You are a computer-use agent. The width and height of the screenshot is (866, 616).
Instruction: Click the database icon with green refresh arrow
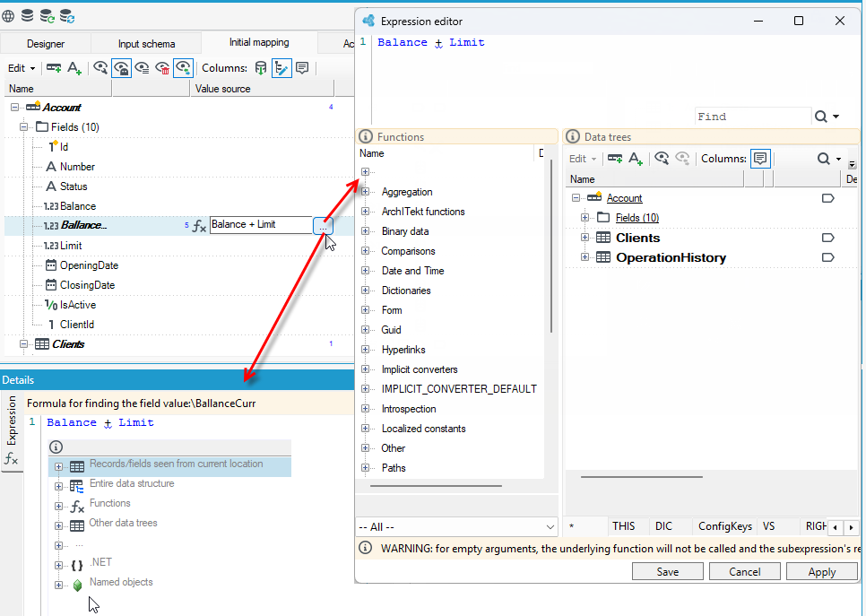click(x=47, y=16)
